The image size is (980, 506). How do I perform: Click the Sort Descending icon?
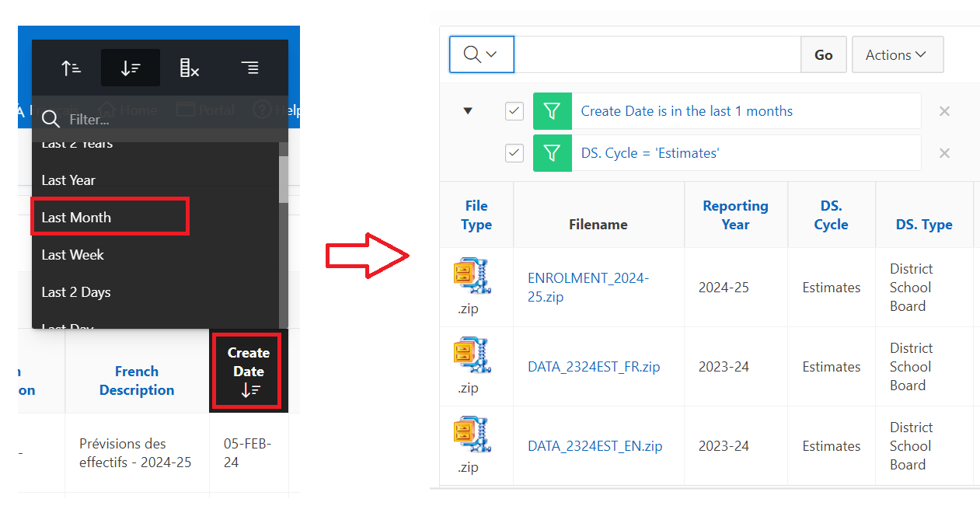pyautogui.click(x=130, y=68)
